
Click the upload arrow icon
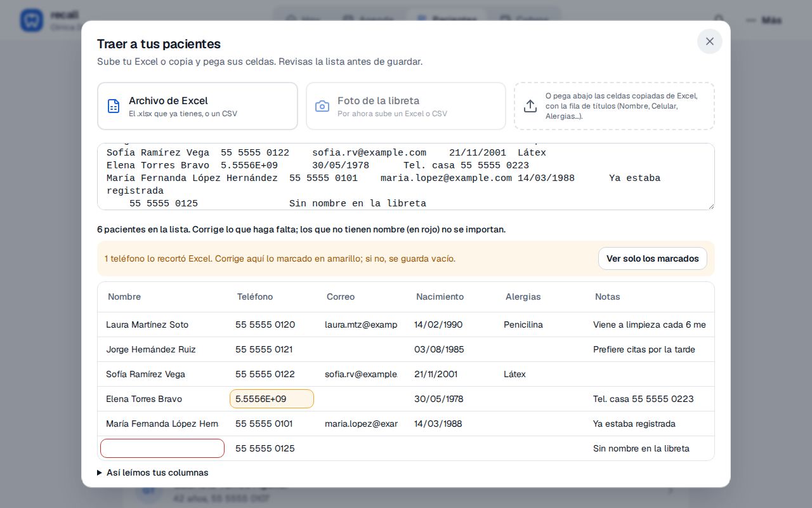click(530, 106)
